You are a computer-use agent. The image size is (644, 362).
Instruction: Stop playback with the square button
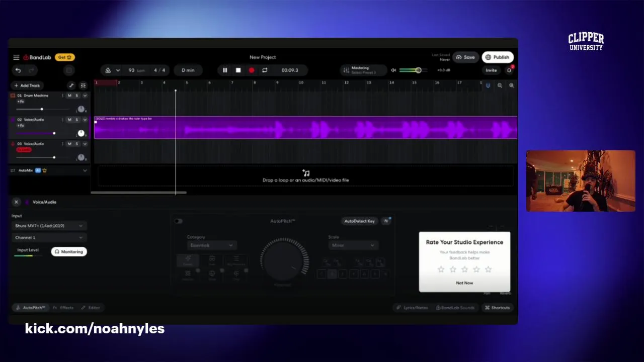[x=238, y=70]
